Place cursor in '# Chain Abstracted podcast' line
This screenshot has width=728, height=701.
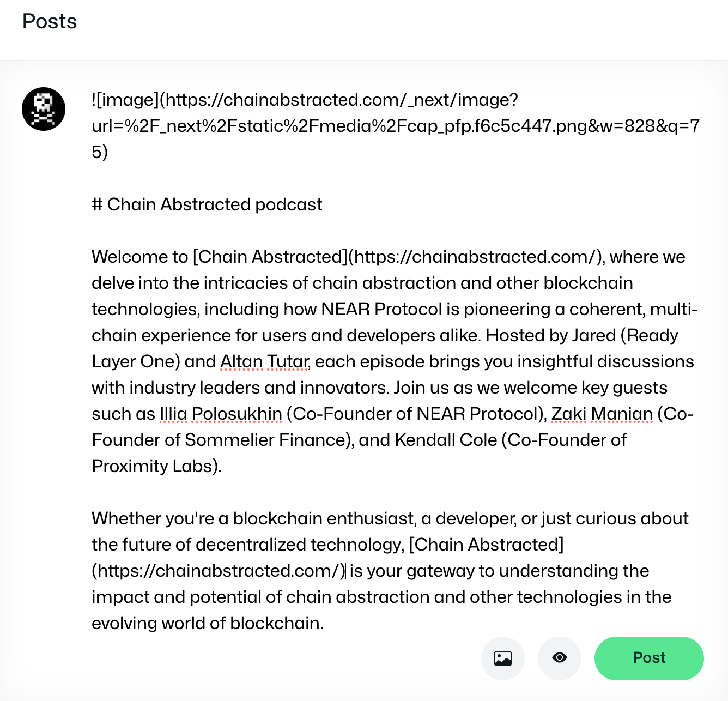[x=207, y=204]
